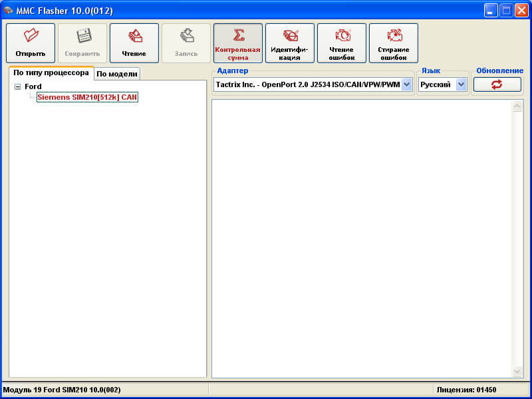Open the Адаптер dropdown arrow

click(x=407, y=84)
